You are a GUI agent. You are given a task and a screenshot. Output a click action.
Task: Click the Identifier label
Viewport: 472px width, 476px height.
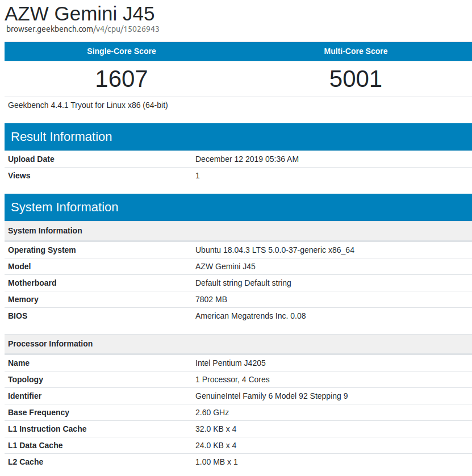click(x=24, y=396)
